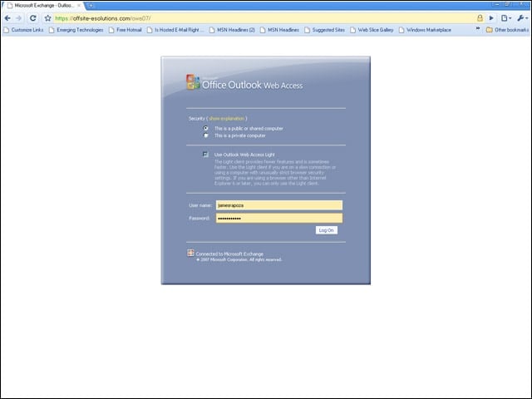Click the browser forward arrow
The image size is (532, 399).
[x=19, y=18]
